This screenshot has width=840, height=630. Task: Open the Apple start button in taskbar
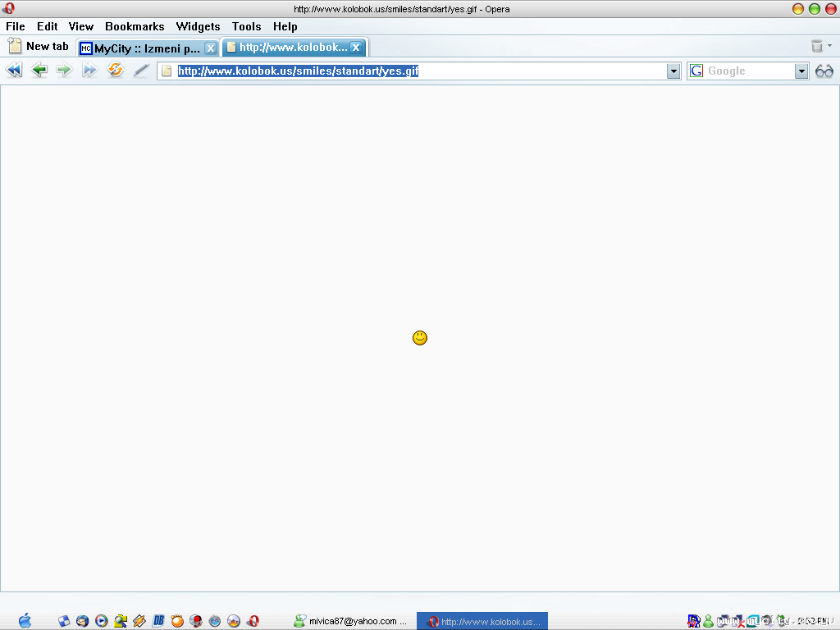(x=25, y=621)
